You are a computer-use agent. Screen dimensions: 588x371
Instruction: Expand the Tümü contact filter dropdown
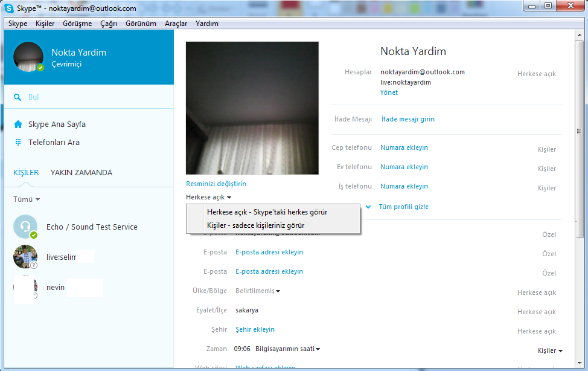pos(27,199)
